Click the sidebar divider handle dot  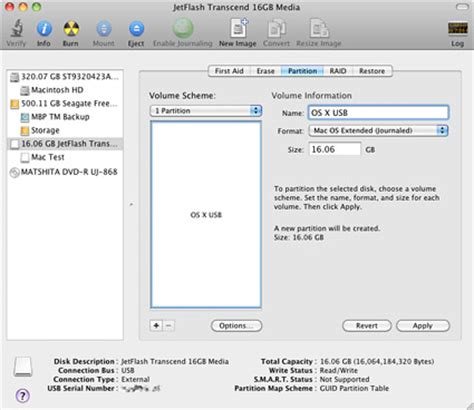[131, 204]
